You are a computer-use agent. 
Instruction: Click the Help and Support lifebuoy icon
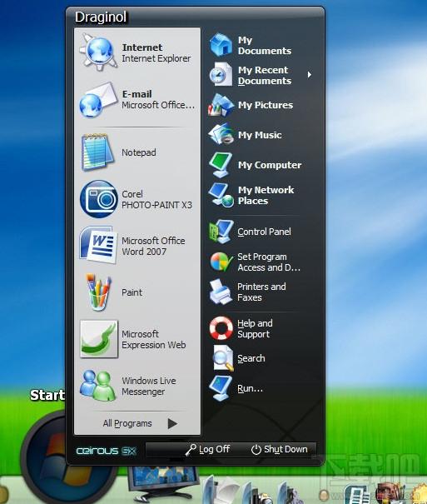click(x=221, y=328)
